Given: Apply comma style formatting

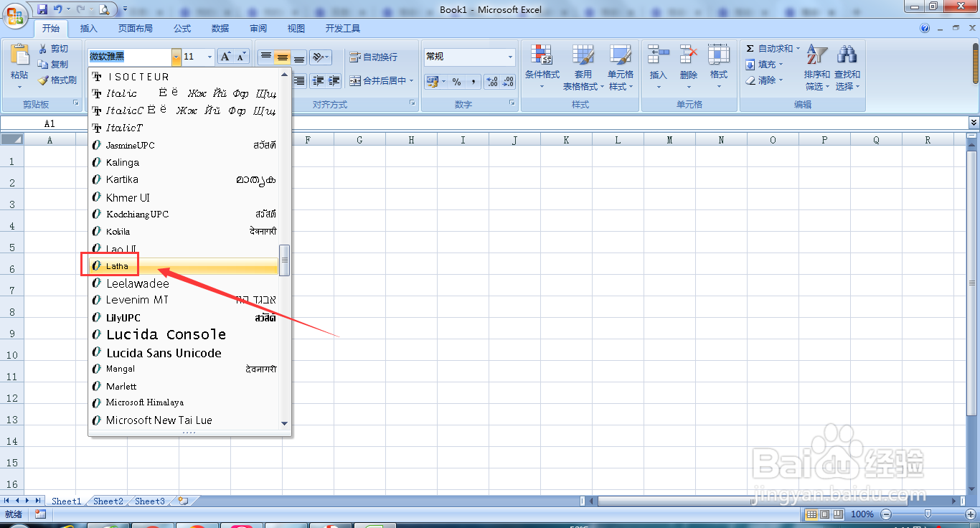Looking at the screenshot, I should [472, 82].
